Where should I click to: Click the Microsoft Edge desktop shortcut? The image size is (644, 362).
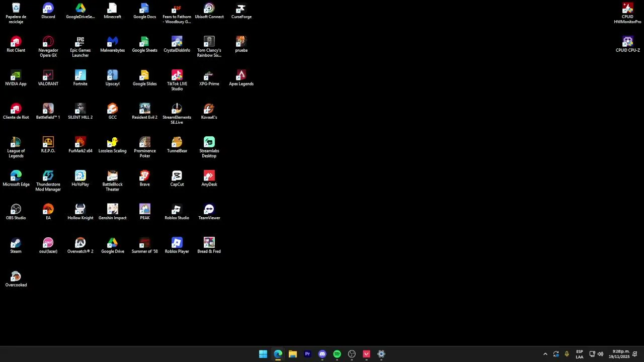(16, 179)
